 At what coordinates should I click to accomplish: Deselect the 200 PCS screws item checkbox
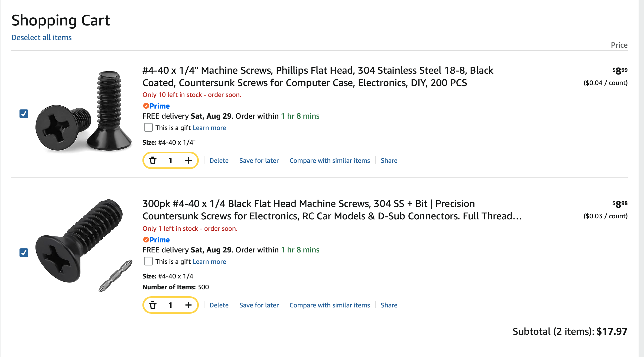click(x=24, y=114)
